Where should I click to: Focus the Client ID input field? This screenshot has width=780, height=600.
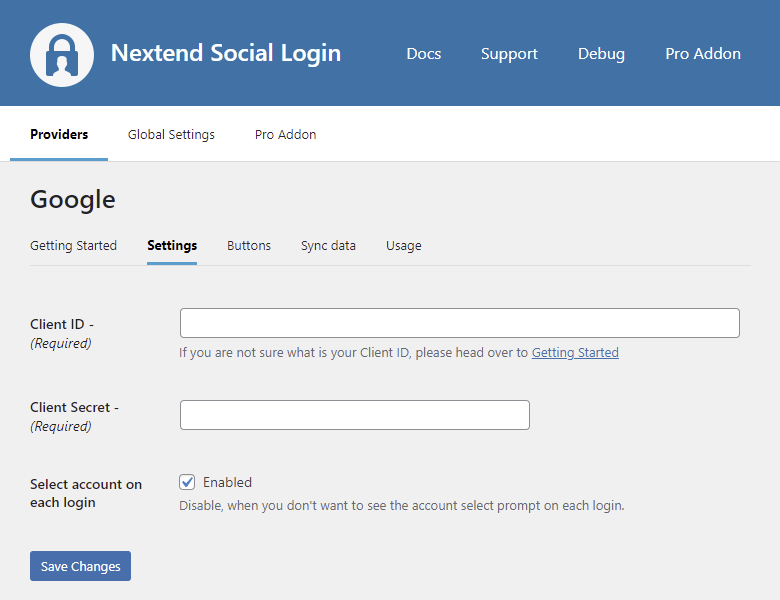[459, 323]
